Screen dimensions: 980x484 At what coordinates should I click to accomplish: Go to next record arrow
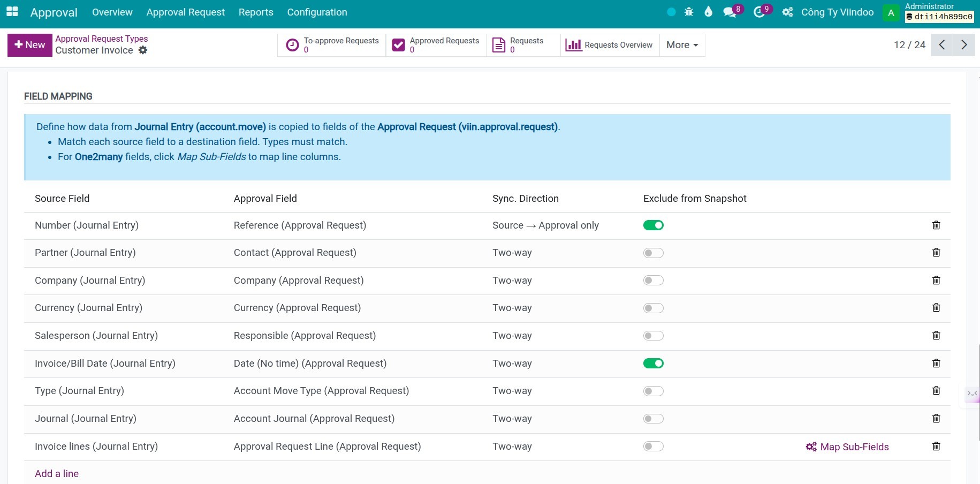click(x=964, y=45)
